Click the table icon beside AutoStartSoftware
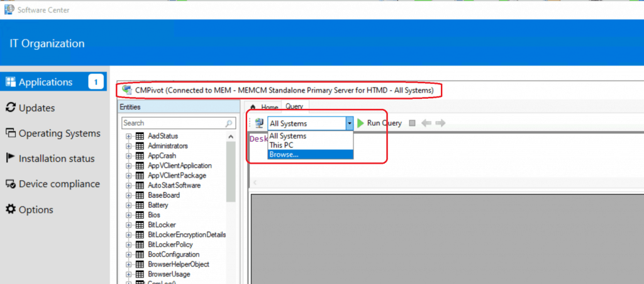The height and width of the screenshot is (284, 644). pyautogui.click(x=140, y=185)
